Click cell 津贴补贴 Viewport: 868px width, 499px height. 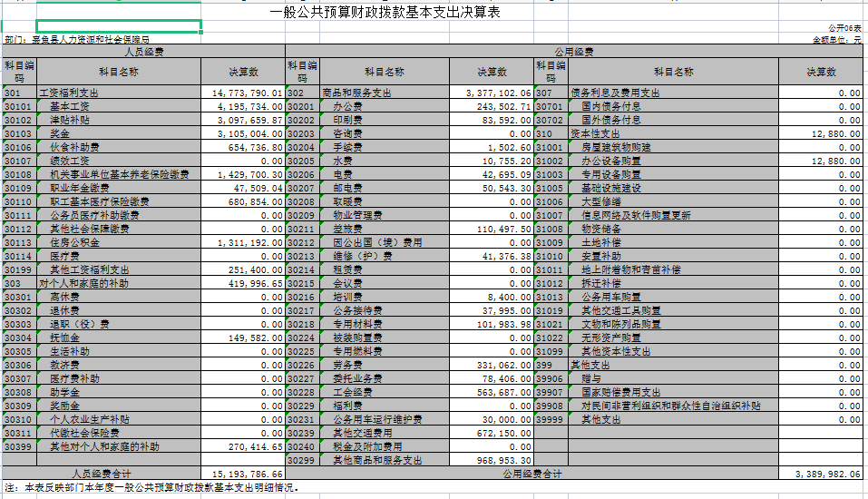coord(119,120)
